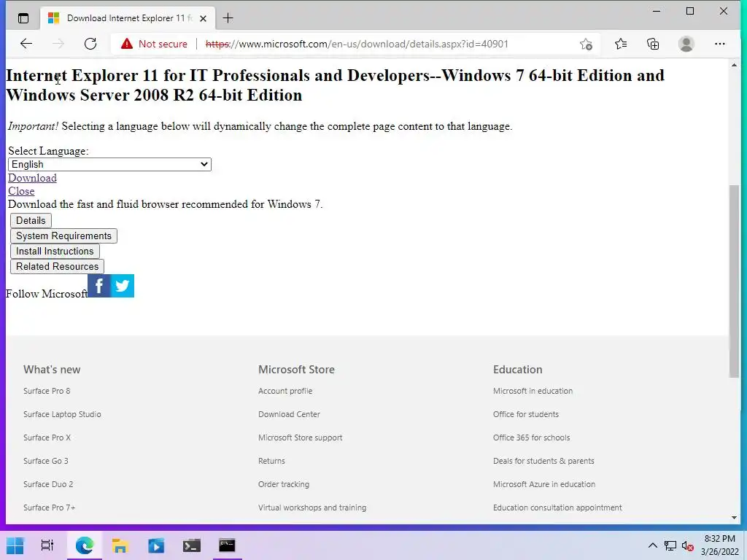Open the Surface Duo 2 link
Image resolution: width=747 pixels, height=560 pixels.
(x=48, y=484)
